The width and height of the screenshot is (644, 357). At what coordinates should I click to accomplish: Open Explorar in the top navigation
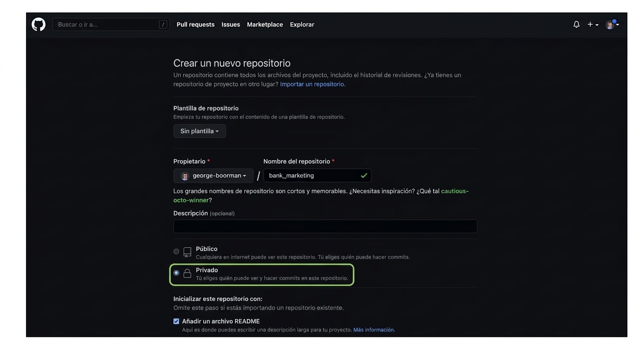click(x=302, y=25)
